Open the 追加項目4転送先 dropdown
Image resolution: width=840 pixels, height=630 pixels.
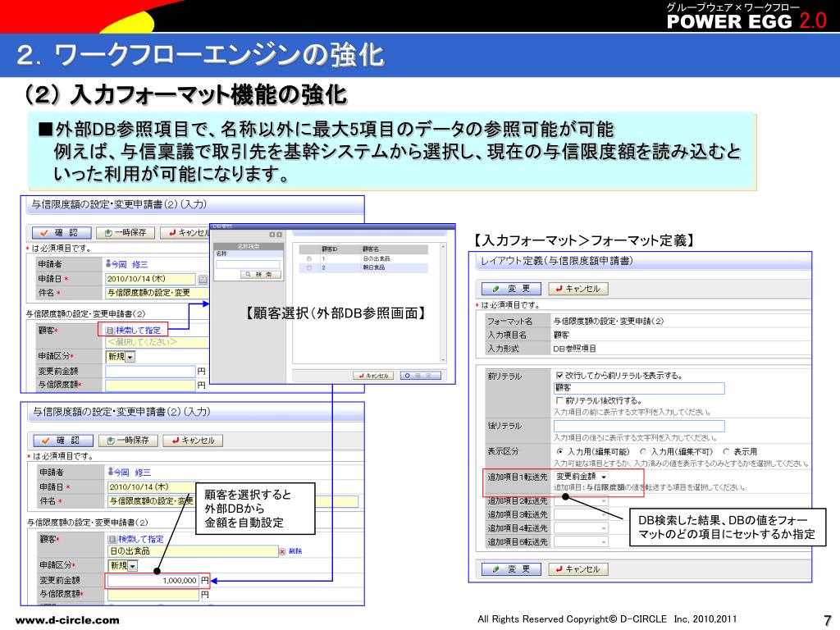581,528
